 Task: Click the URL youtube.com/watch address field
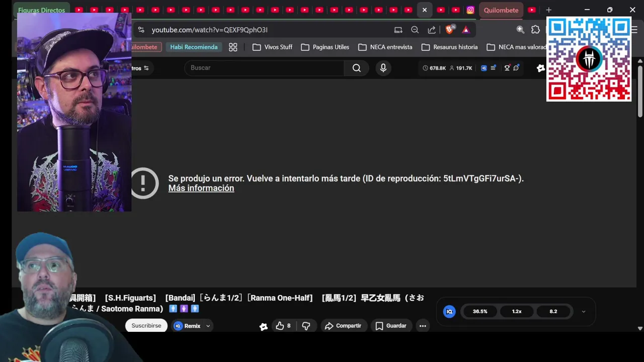point(210,30)
